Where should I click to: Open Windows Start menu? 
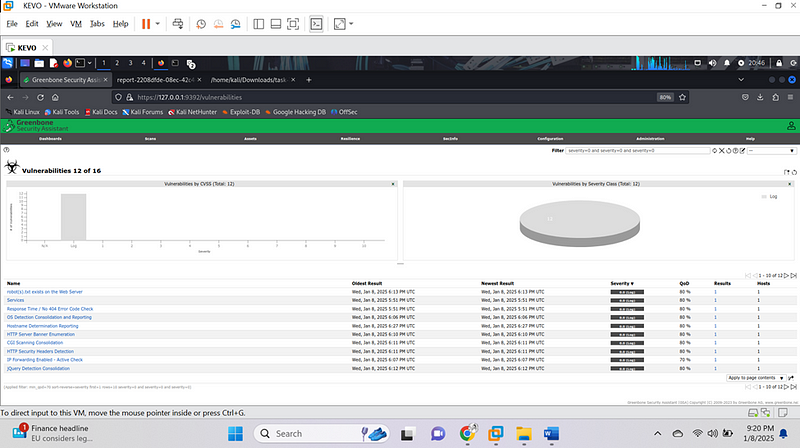235,434
